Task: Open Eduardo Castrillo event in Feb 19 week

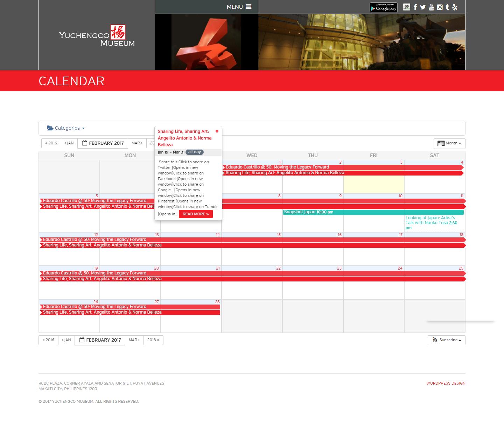Action: pos(252,273)
